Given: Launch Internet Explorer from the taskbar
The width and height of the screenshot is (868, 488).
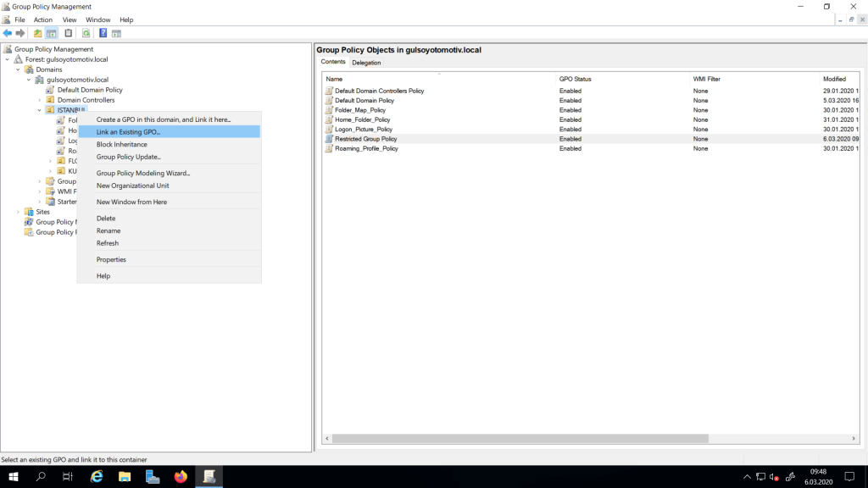Looking at the screenshot, I should 97,477.
